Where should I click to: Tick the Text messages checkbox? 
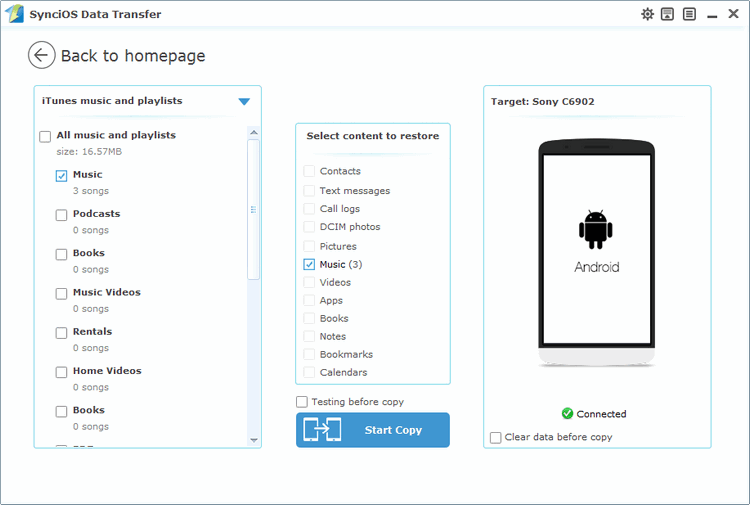click(309, 191)
